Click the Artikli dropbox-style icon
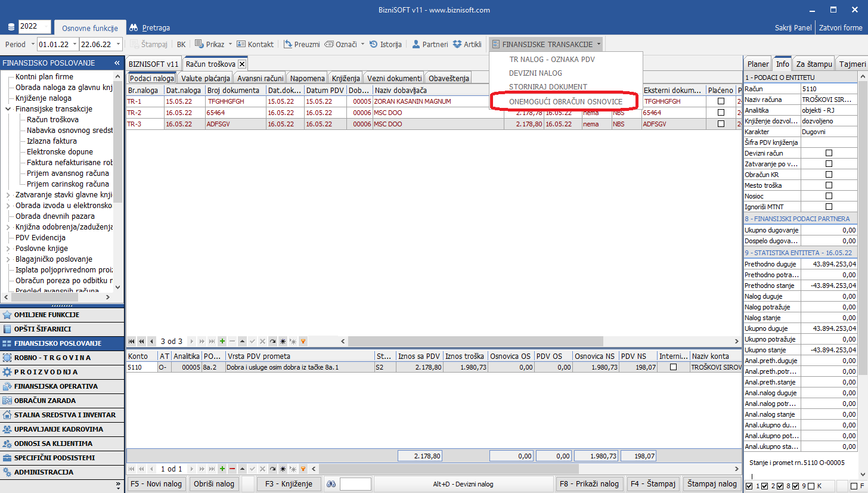Screen dimensions: 868x493 click(x=457, y=44)
